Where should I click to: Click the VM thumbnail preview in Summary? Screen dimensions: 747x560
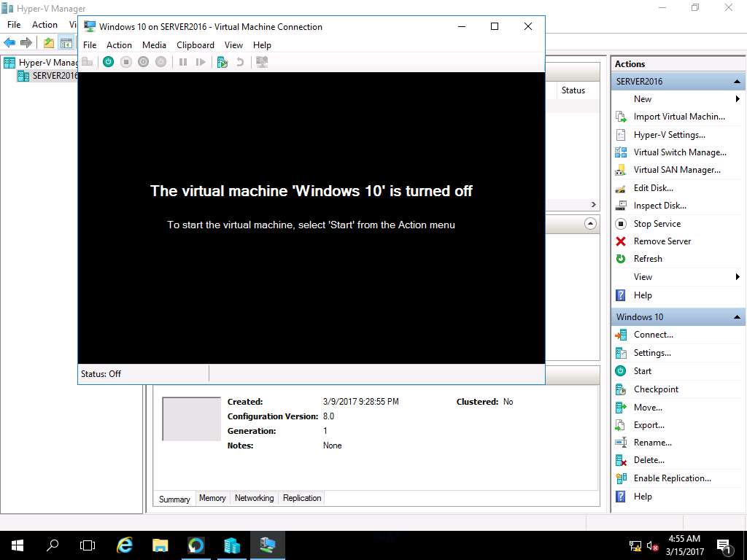coord(192,419)
